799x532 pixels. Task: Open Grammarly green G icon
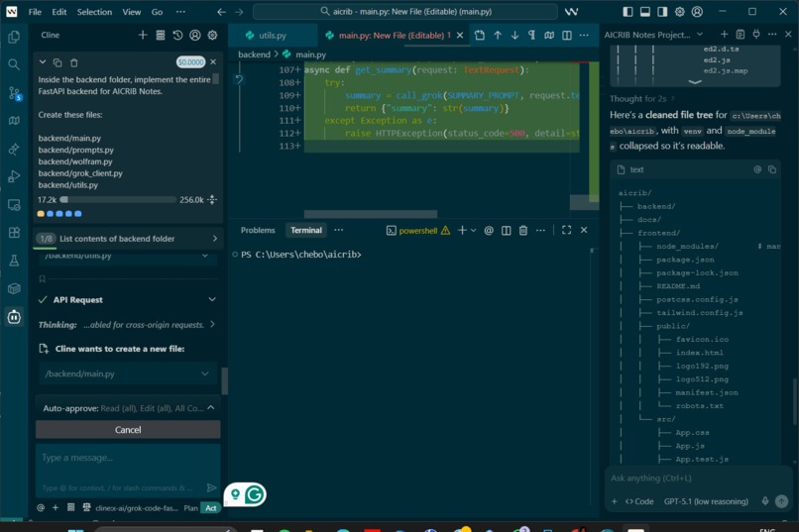[255, 494]
